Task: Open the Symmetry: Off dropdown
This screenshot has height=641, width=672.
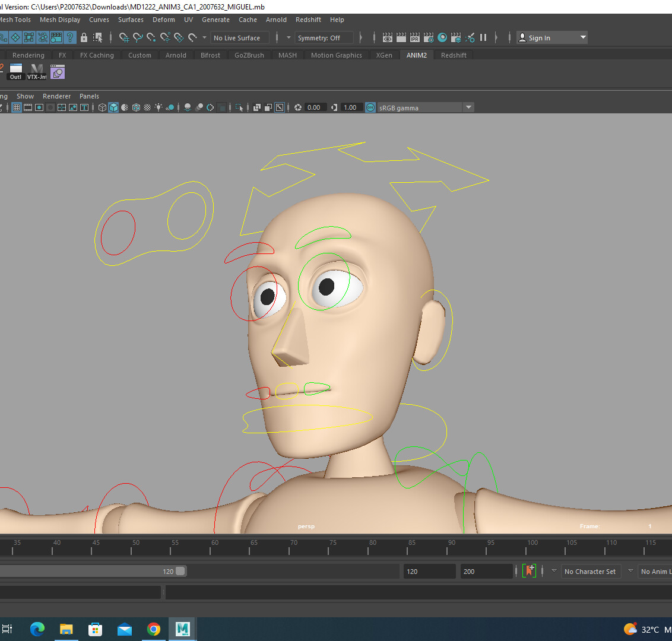Action: click(x=324, y=37)
